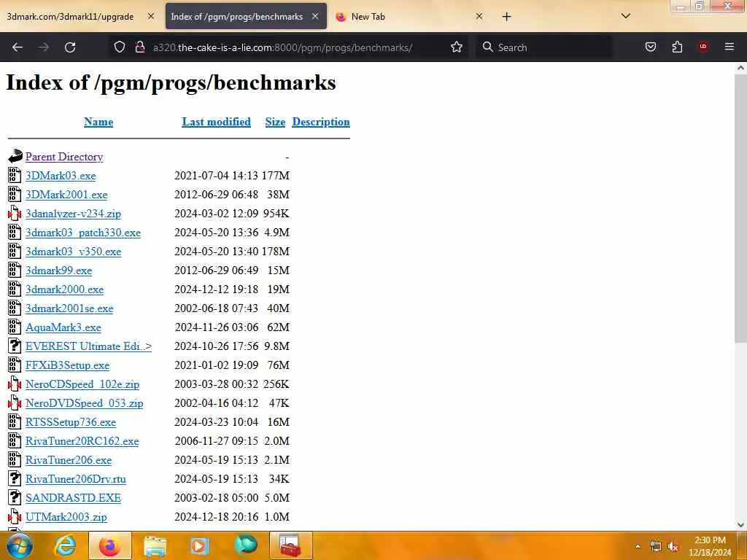The width and height of the screenshot is (747, 560).
Task: Open the 3dmark03_patch330.exe link
Action: click(x=83, y=233)
